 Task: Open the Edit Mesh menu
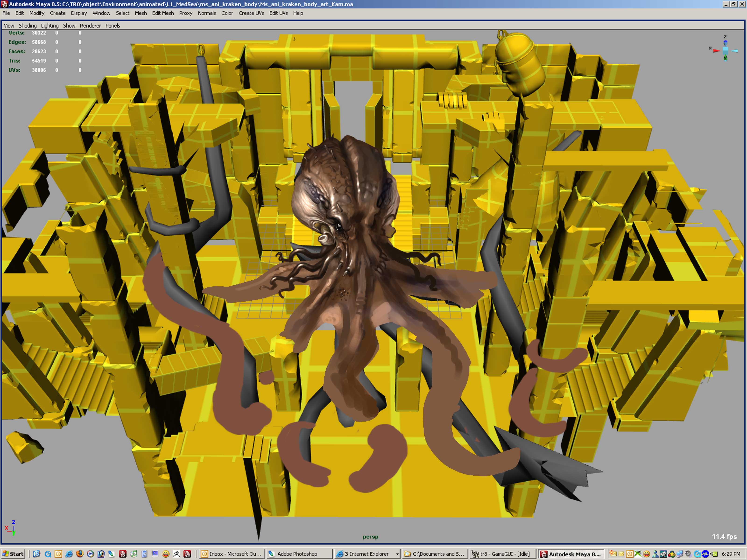click(x=163, y=13)
